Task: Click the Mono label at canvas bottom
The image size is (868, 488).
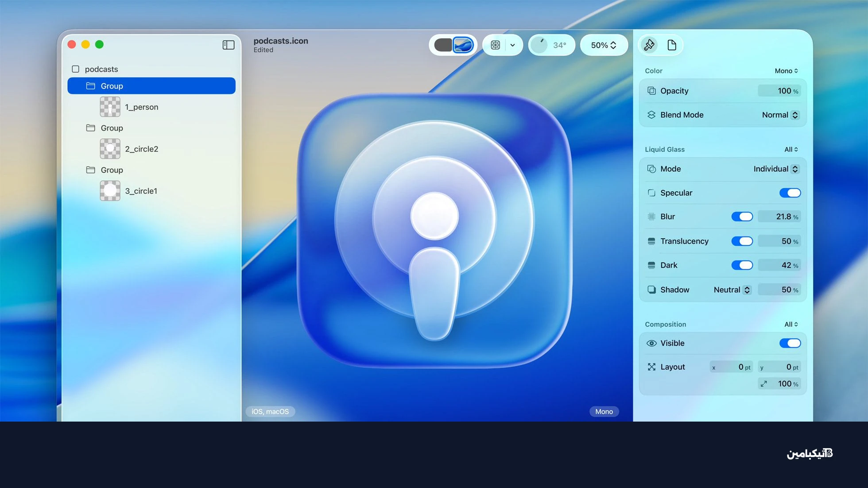Action: pyautogui.click(x=604, y=411)
